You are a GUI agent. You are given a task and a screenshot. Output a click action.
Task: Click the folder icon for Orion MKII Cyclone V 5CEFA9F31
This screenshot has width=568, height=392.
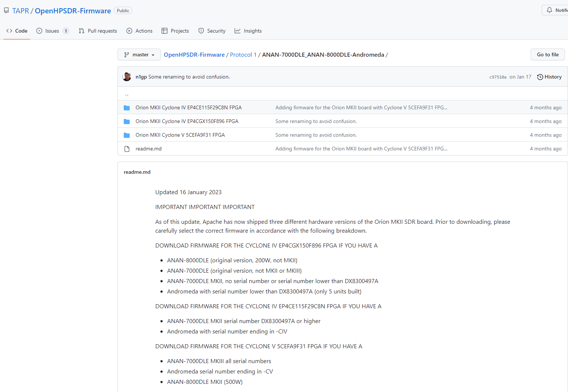click(127, 135)
